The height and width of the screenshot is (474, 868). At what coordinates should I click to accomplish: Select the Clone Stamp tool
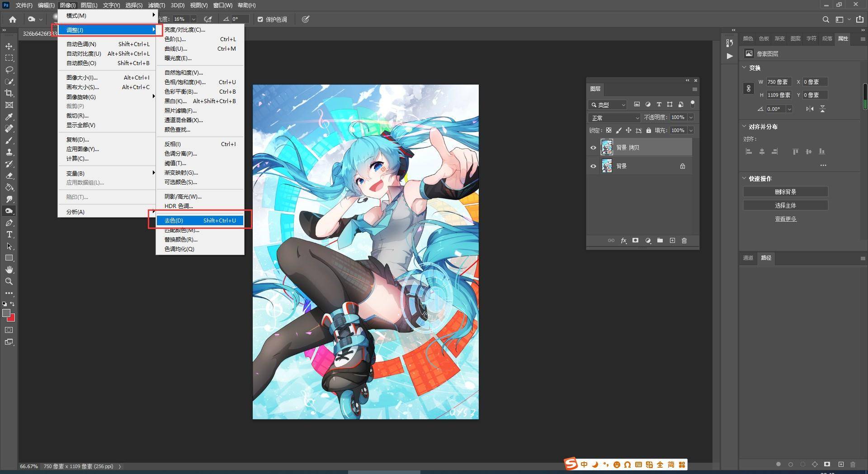(x=9, y=152)
